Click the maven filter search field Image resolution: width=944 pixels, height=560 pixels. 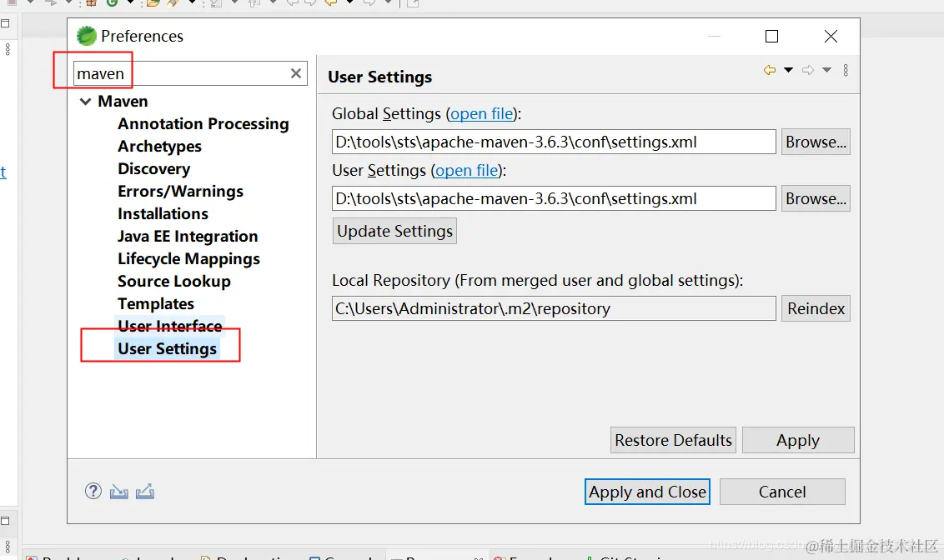point(189,73)
